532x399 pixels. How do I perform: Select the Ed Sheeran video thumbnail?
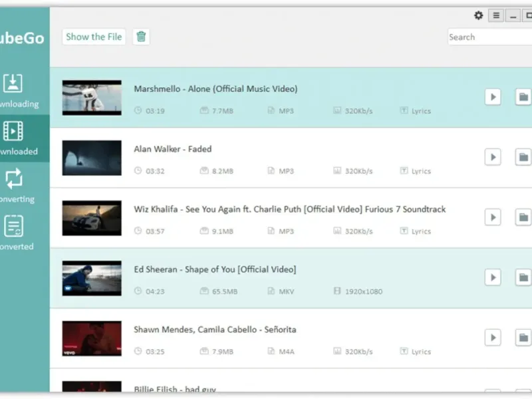tap(92, 278)
